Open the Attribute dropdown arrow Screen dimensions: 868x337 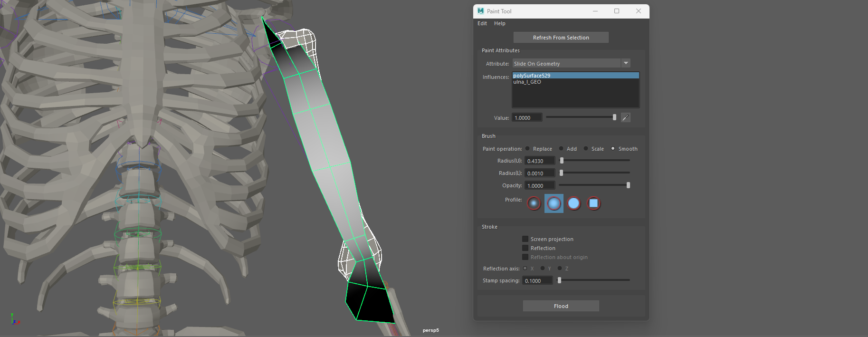tap(626, 63)
